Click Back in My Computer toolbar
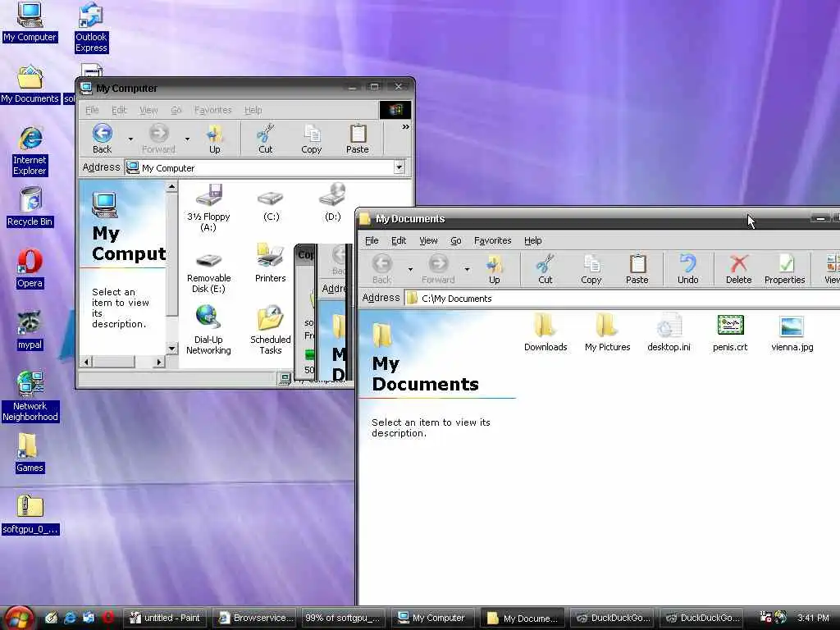Image resolution: width=840 pixels, height=630 pixels. pyautogui.click(x=102, y=139)
